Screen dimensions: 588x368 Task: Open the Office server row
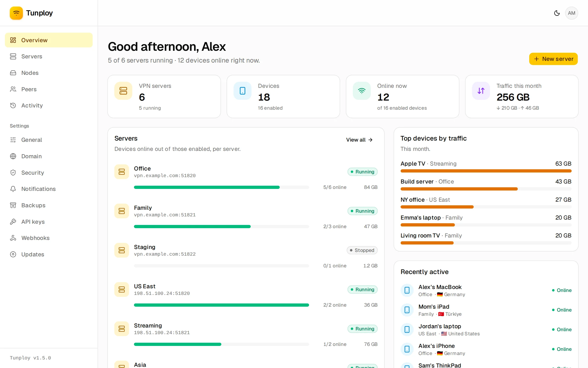click(246, 178)
